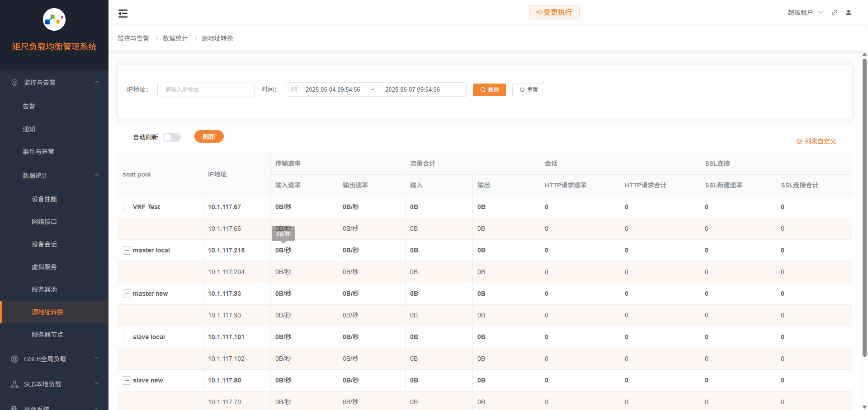Open the 超级租户 dropdown

[805, 13]
